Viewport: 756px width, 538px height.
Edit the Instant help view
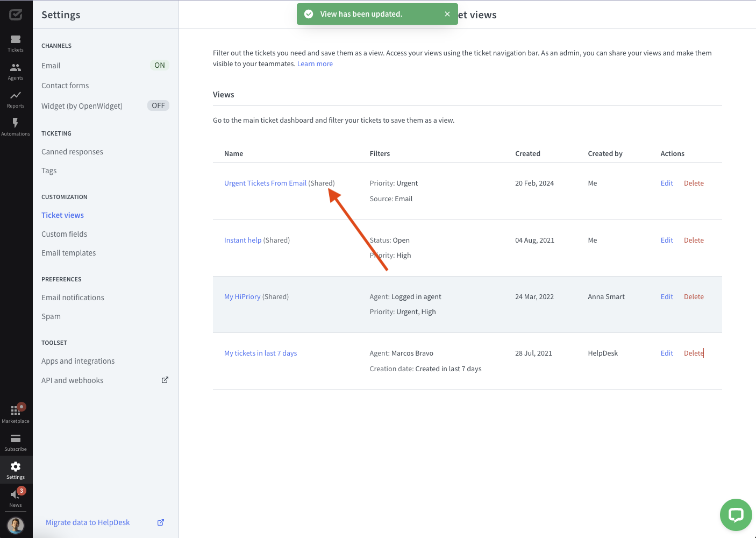(667, 240)
